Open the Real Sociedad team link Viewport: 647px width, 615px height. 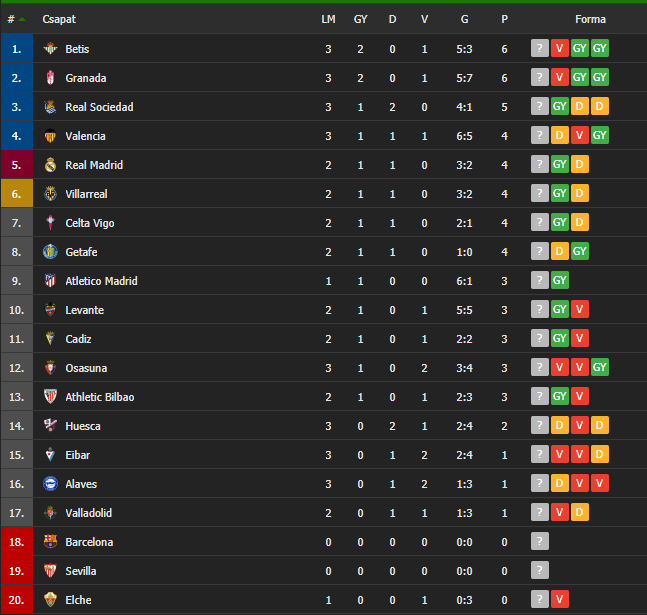(99, 107)
